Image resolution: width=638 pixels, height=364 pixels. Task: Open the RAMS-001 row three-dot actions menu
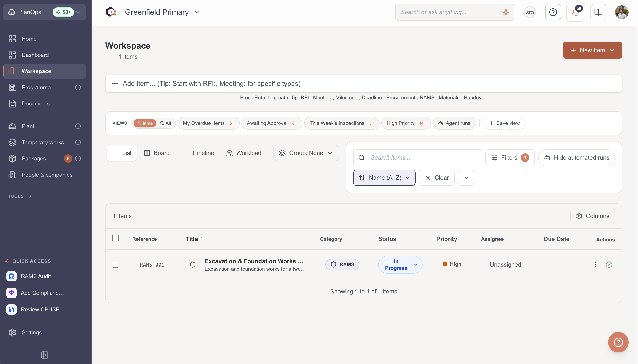595,264
